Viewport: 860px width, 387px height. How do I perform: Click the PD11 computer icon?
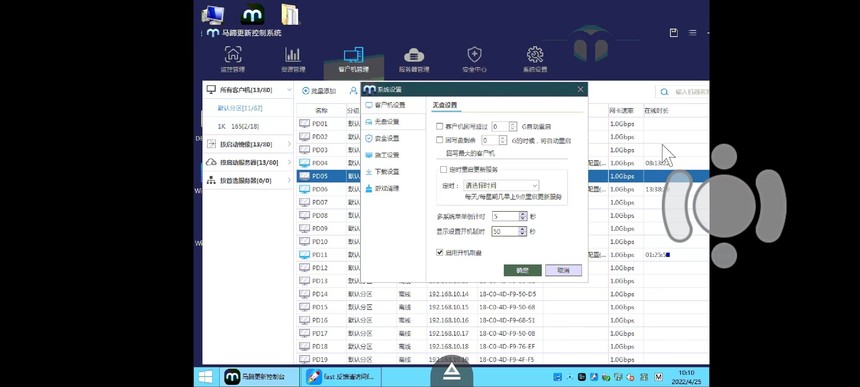[304, 255]
